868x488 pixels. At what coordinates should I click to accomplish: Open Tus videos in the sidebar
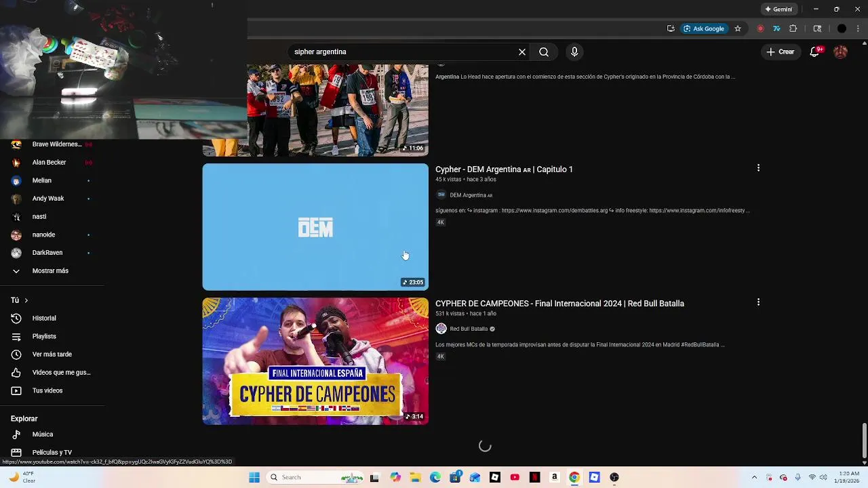click(52, 390)
